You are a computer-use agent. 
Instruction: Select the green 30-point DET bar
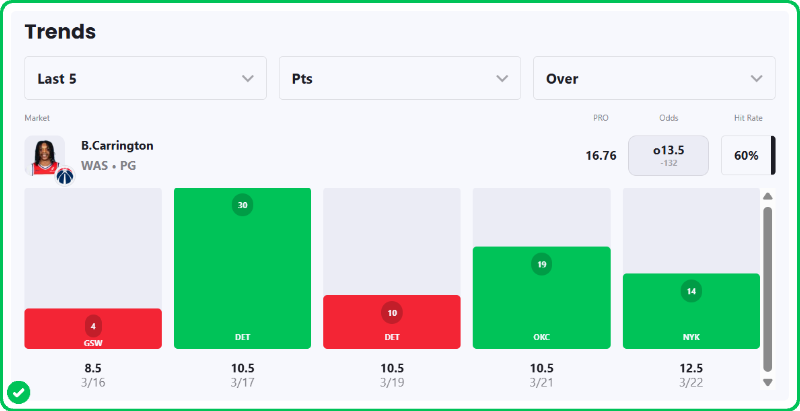(x=242, y=268)
